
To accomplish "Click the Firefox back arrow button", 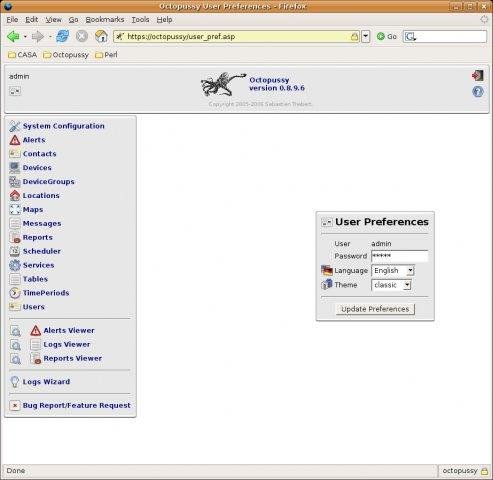I will [13, 36].
